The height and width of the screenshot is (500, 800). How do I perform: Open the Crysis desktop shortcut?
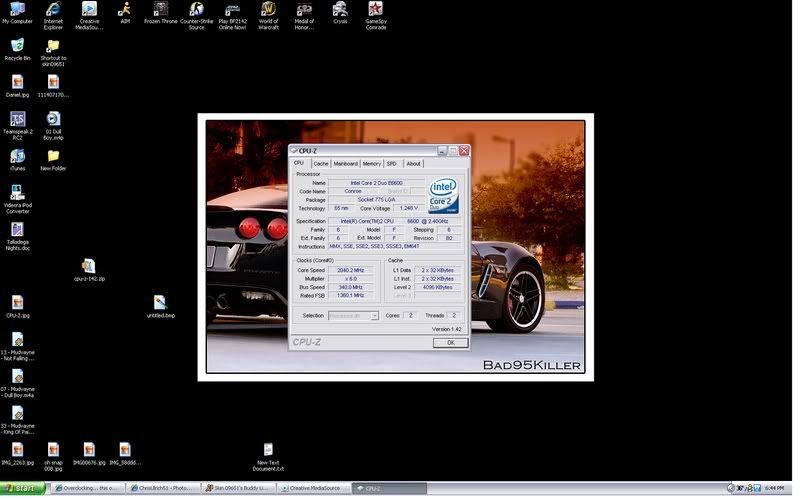[341, 10]
